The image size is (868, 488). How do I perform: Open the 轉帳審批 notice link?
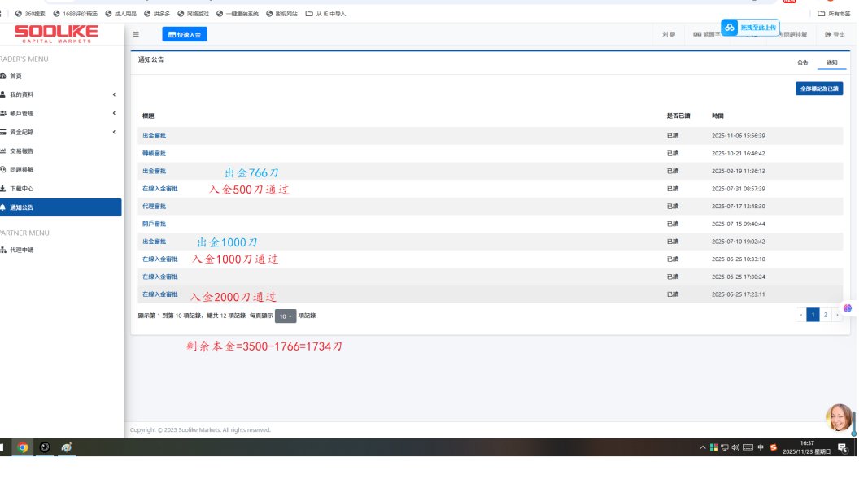pyautogui.click(x=154, y=153)
